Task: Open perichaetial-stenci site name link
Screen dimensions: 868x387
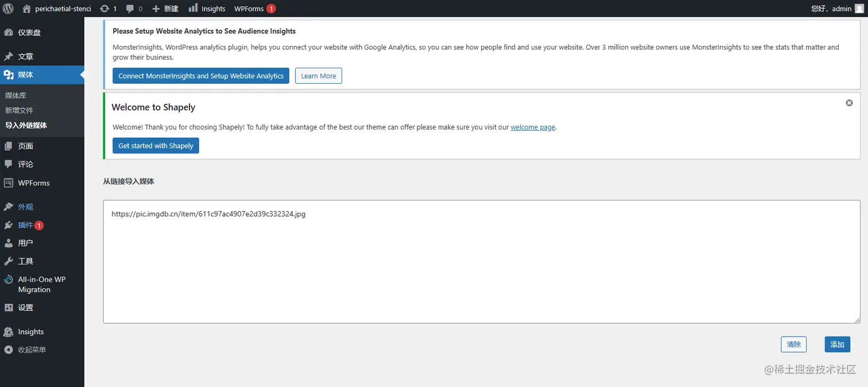Action: [63, 9]
